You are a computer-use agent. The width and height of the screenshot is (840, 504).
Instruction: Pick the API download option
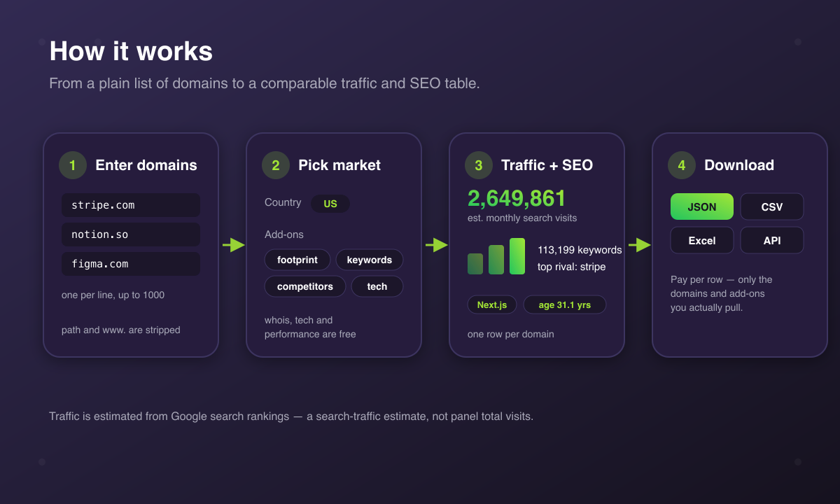click(x=772, y=240)
